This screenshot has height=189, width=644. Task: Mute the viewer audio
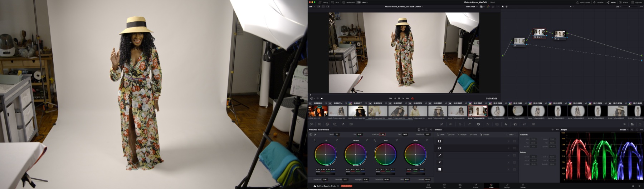pyautogui.click(x=322, y=99)
